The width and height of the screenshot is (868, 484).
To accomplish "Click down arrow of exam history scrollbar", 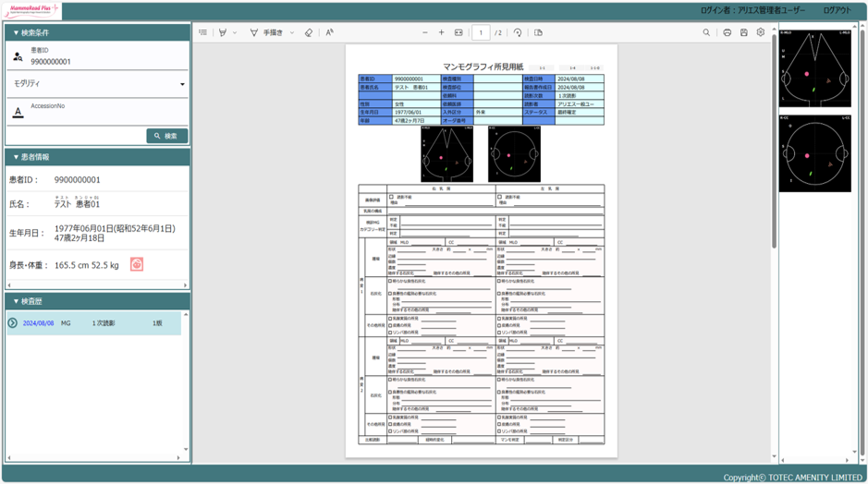I will [x=186, y=449].
